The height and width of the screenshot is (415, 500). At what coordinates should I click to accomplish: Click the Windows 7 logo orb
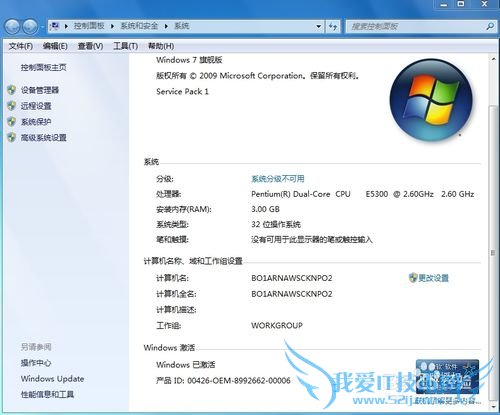431,100
